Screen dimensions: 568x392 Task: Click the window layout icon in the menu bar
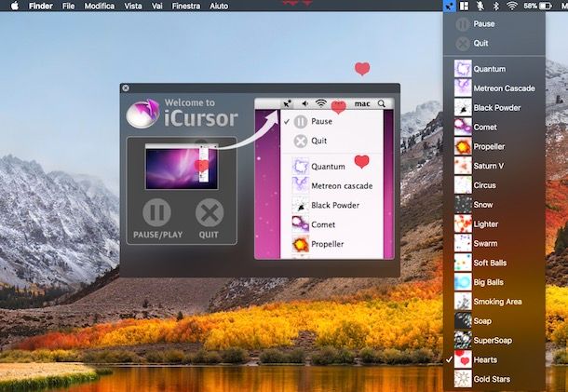coord(464,6)
